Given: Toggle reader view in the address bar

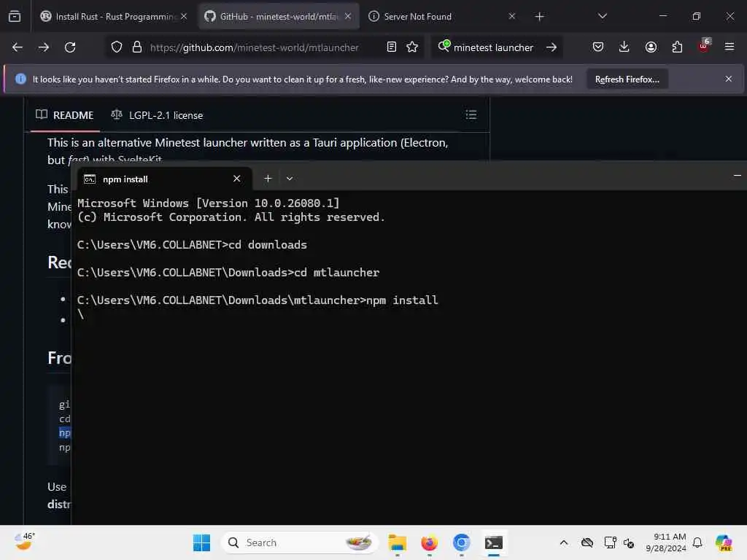Looking at the screenshot, I should pos(392,47).
